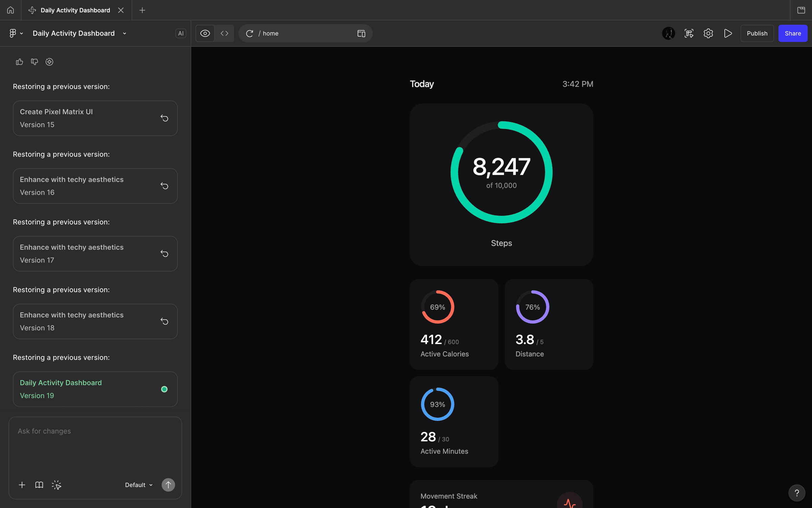The height and width of the screenshot is (508, 812).
Task: Open the Figma logo main menu dropdown
Action: 16,33
